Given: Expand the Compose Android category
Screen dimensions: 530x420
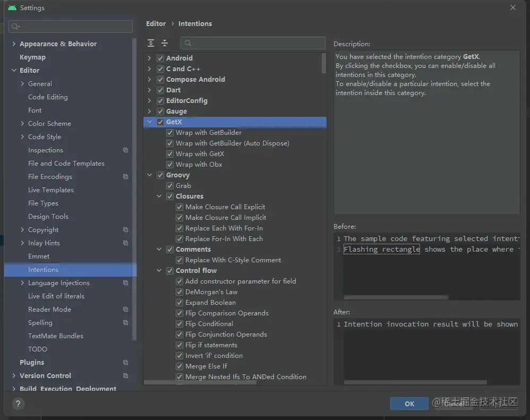Looking at the screenshot, I should tap(149, 80).
